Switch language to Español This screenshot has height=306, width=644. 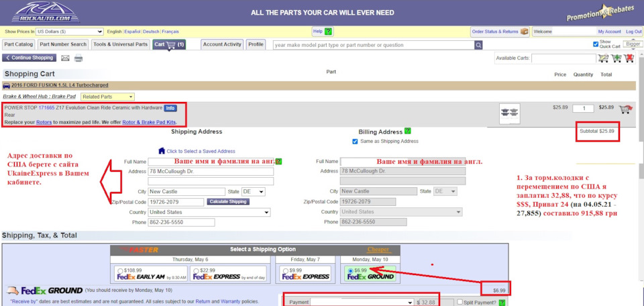point(132,32)
